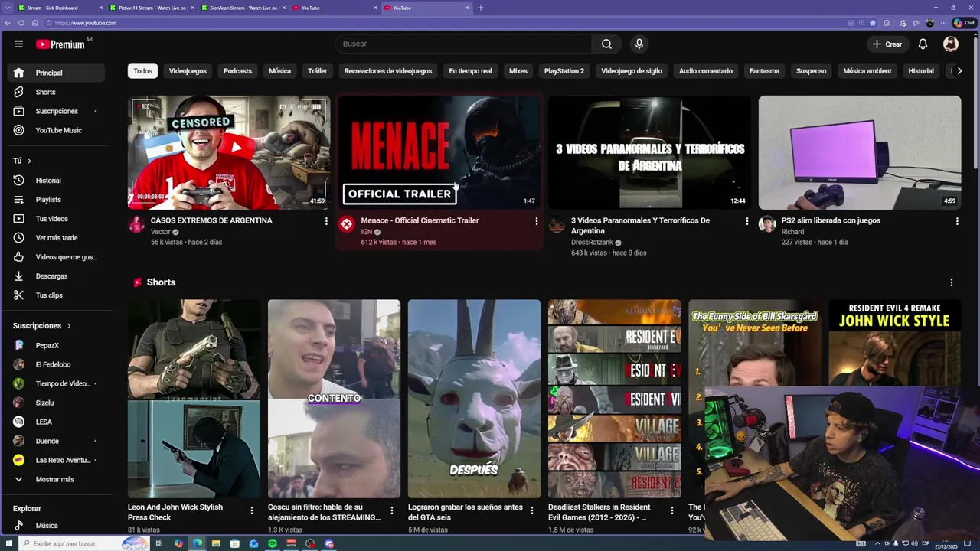Open Descargas in the sidebar
Screen dimensions: 980x551
pyautogui.click(x=56, y=276)
